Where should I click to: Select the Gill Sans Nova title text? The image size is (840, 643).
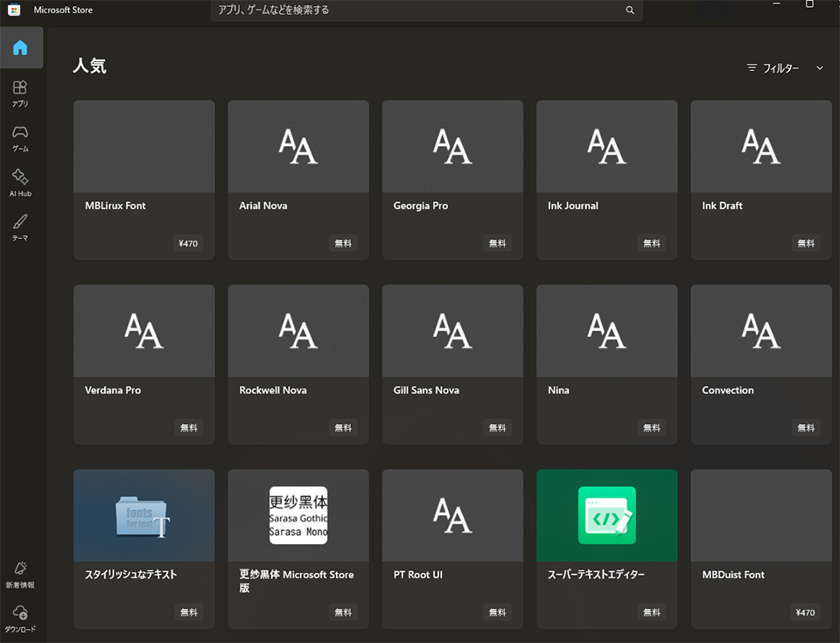(426, 390)
